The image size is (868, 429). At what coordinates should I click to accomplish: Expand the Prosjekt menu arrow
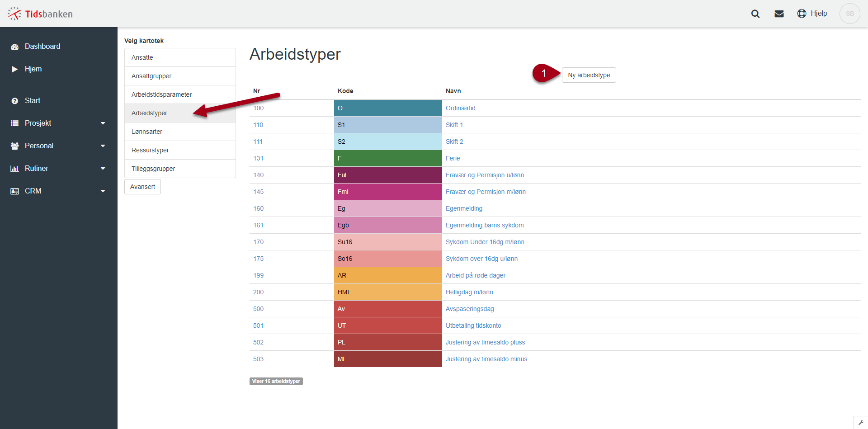[103, 123]
